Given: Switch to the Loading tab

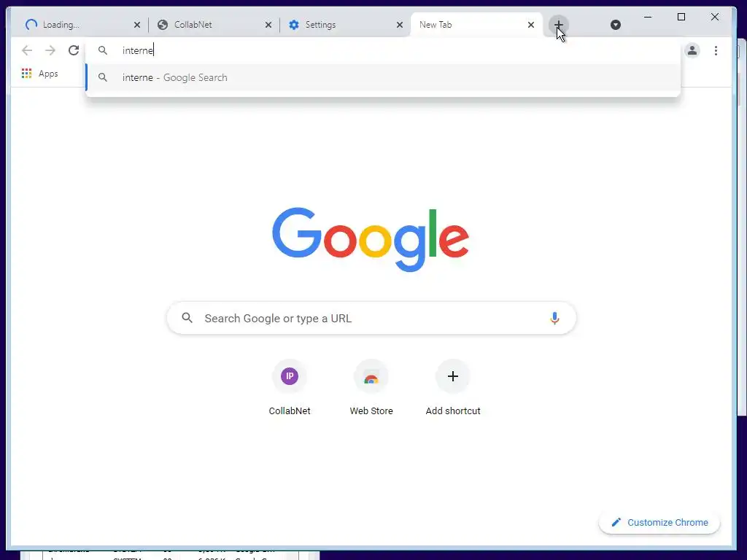Looking at the screenshot, I should point(82,25).
